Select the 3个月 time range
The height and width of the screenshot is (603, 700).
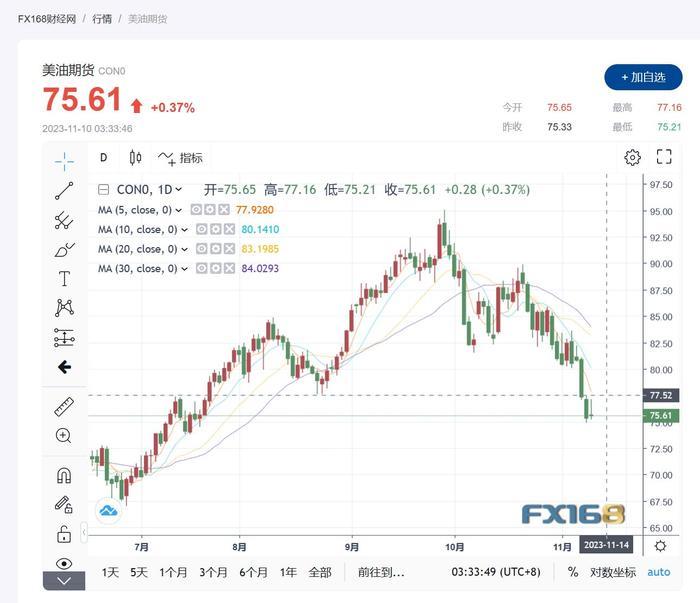point(213,573)
